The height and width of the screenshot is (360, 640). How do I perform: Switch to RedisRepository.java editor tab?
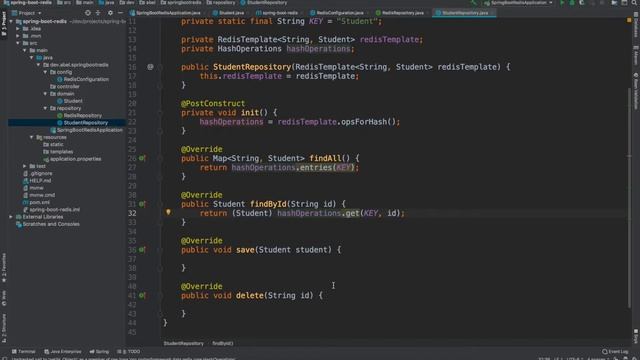tap(401, 13)
